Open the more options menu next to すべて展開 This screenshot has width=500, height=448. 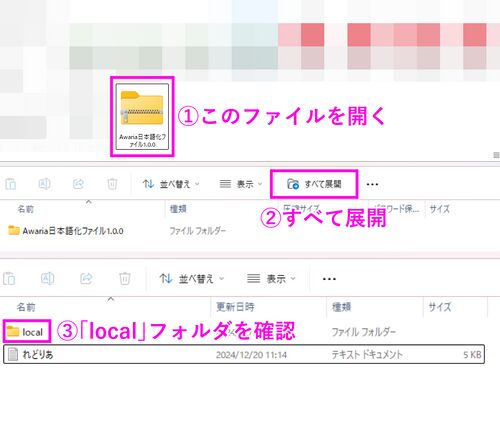click(x=372, y=184)
